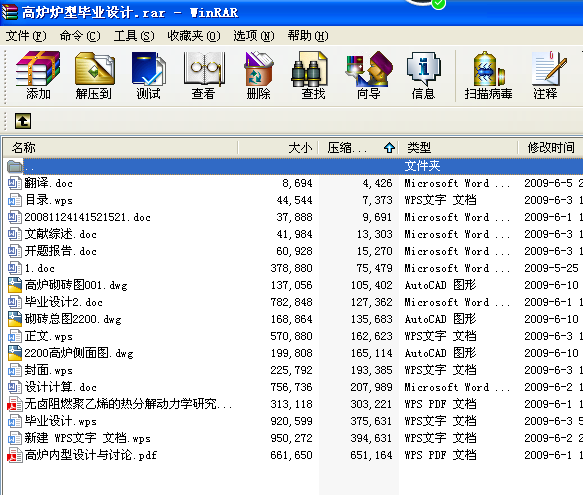This screenshot has width=583, height=495.
Task: Click the icon of 新建 WPS文字 文档.wps
Action: click(15, 438)
